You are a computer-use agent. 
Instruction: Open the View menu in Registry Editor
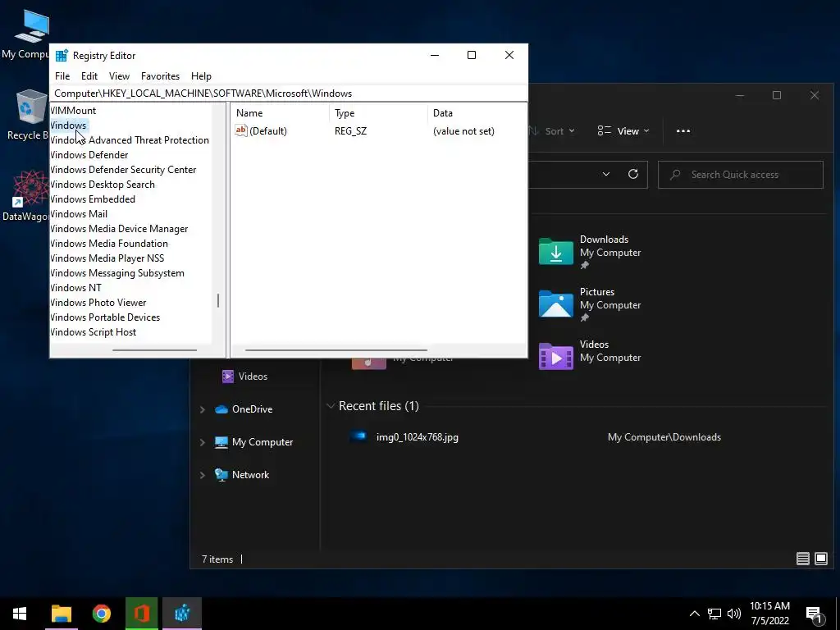coord(119,76)
